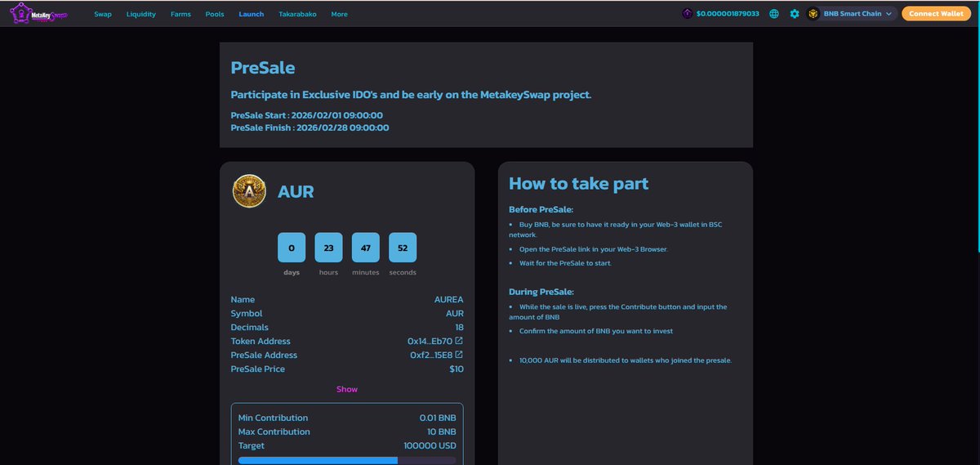
Task: Click the hours countdown box showing 23
Action: tap(328, 247)
